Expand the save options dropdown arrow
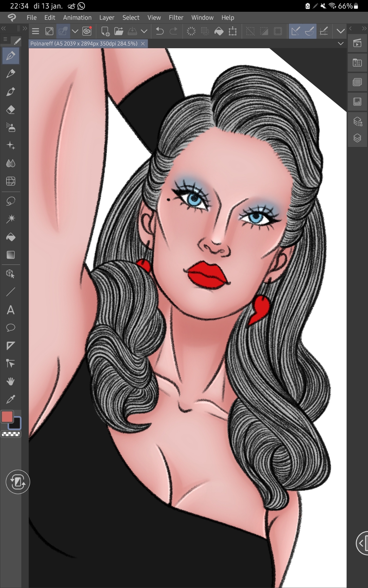This screenshot has width=368, height=588. point(144,31)
